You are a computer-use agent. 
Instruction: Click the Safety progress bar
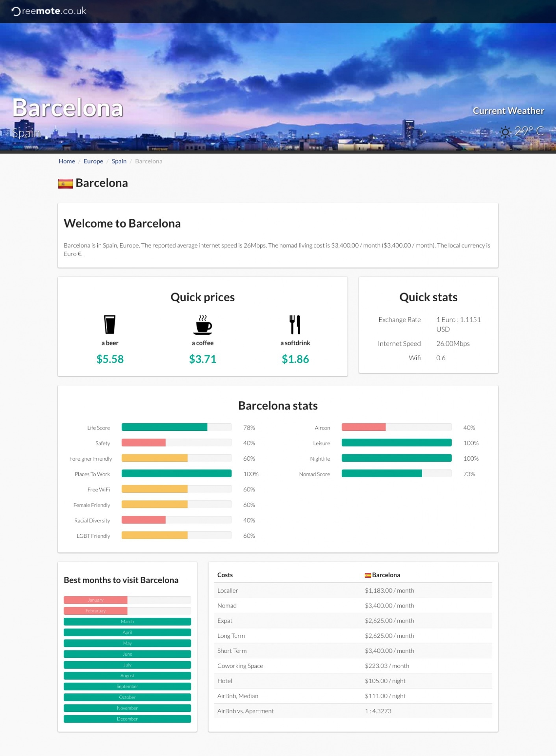[176, 443]
